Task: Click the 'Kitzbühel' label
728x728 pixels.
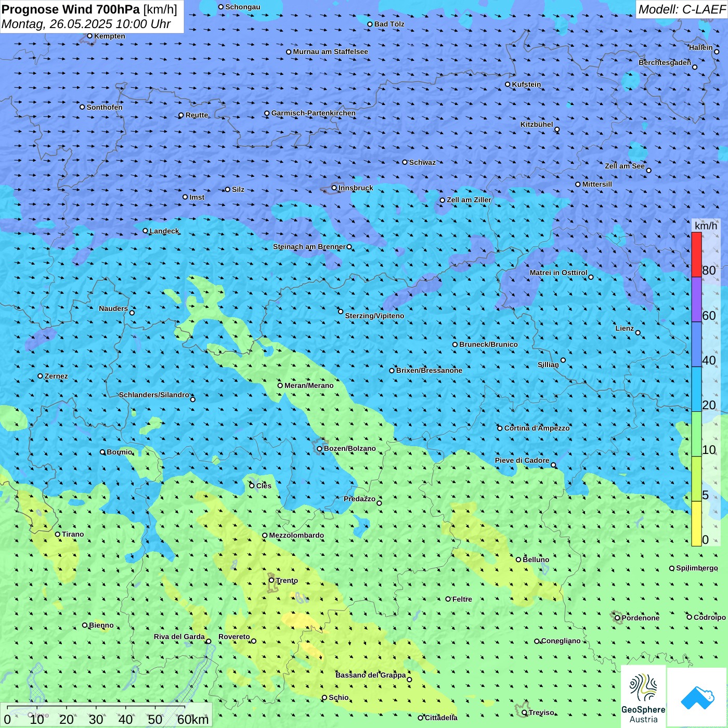Action: pos(537,124)
